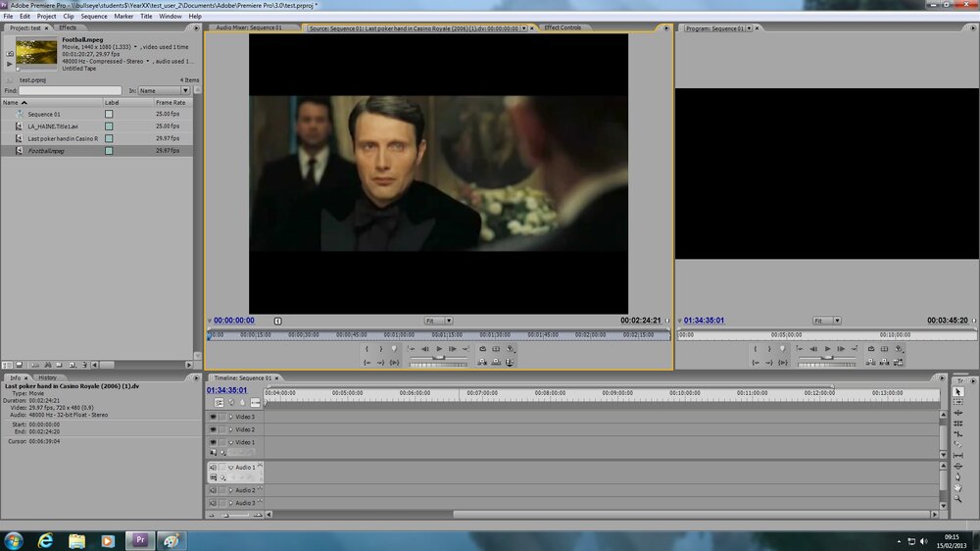Toggle Snap in the Timeline panel
This screenshot has width=980, height=551.
pos(220,403)
